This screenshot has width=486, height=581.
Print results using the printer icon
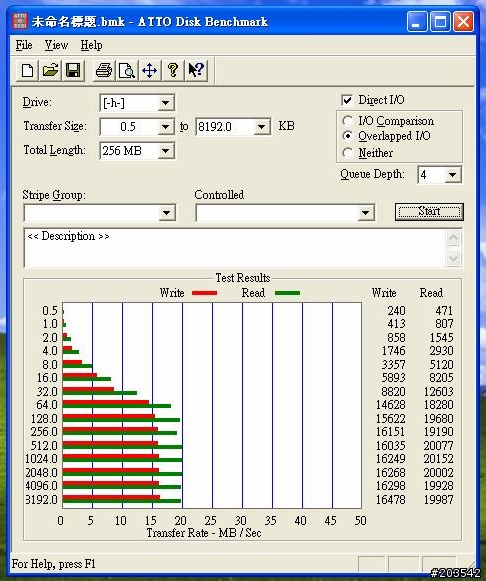[x=104, y=70]
